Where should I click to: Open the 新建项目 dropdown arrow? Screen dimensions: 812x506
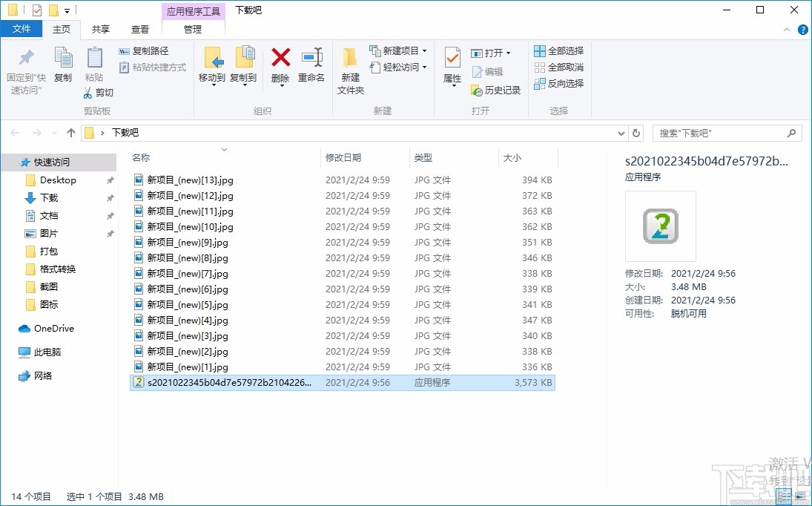[423, 51]
